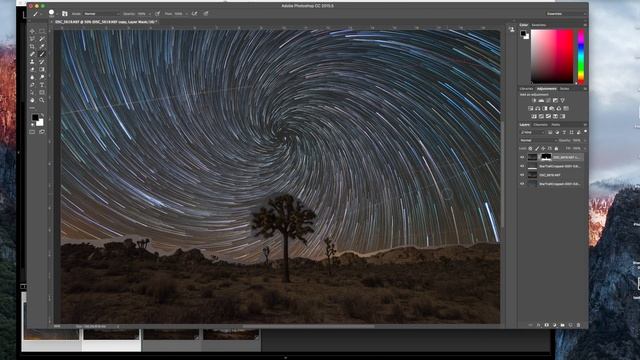Select the Blur tool
The width and height of the screenshot is (640, 360).
32,78
